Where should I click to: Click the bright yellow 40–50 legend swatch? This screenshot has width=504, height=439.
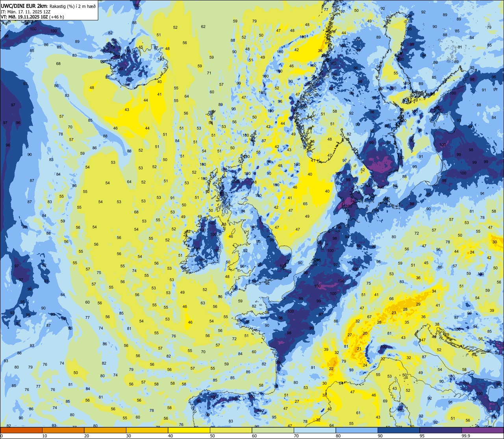[x=189, y=430]
